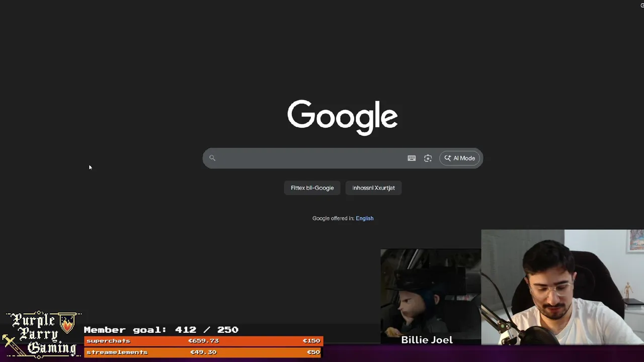Click the Member goal 412 / 250 text
Viewport: 644px width, 362px height.
(x=161, y=330)
